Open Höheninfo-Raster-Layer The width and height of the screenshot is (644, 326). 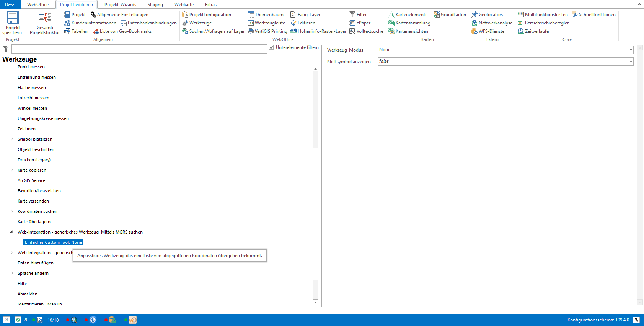pos(318,31)
